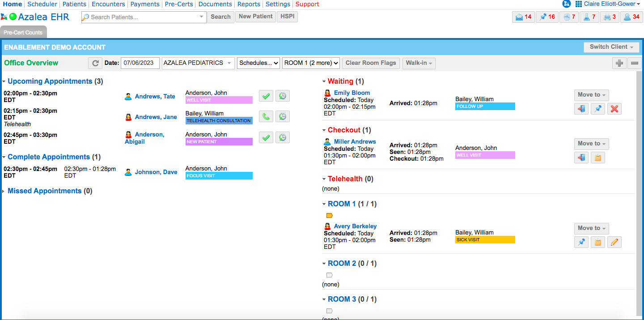Toggle the empty room flag under ROOM 2

[330, 275]
